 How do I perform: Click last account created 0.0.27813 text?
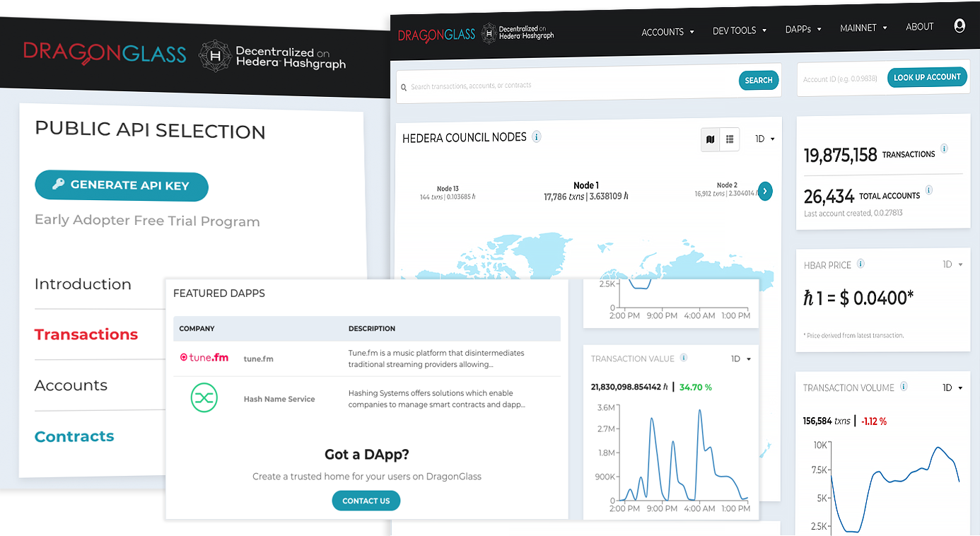853,213
